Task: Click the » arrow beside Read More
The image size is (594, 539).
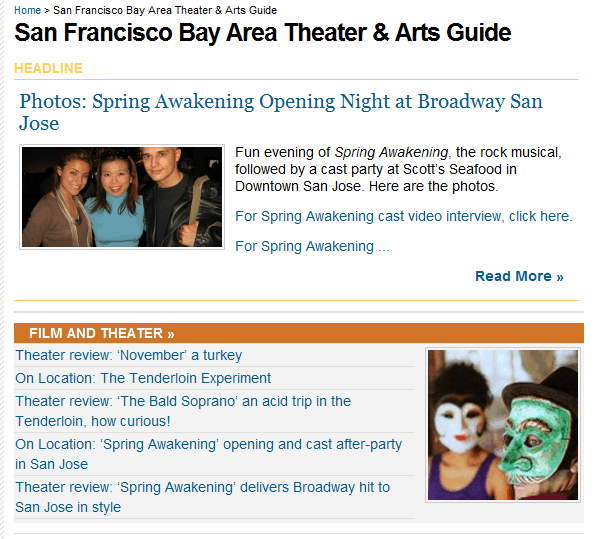Action: (560, 277)
